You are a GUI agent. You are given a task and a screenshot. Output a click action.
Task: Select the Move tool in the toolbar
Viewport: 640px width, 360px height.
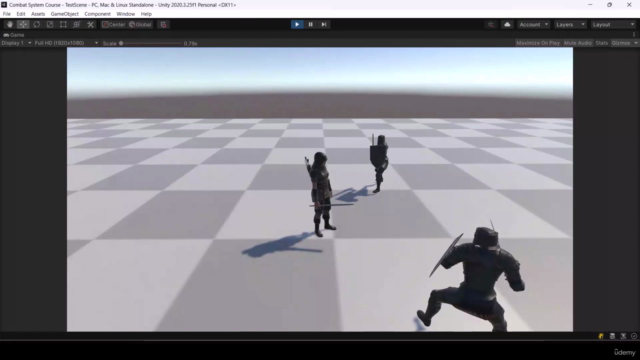pyautogui.click(x=23, y=24)
